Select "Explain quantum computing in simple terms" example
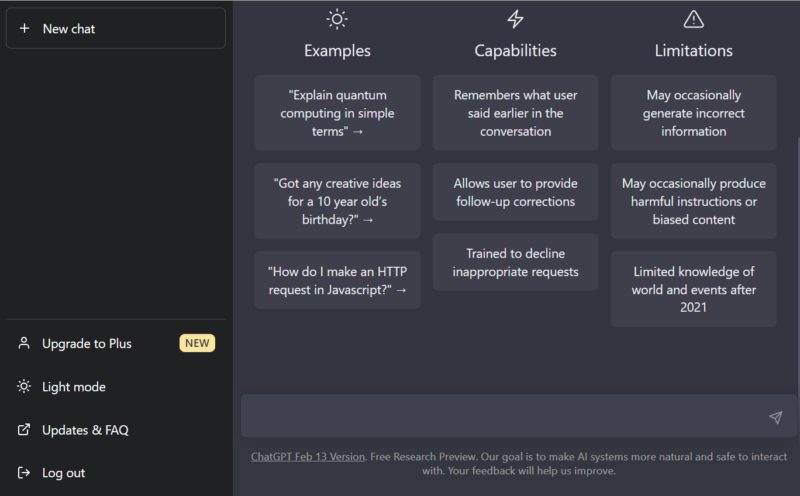The width and height of the screenshot is (800, 496). tap(337, 113)
